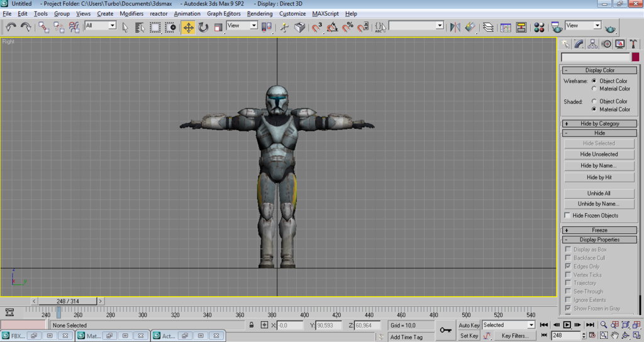Switch to the Create command panel tab
Viewport: 644px width, 342px height.
pos(566,44)
